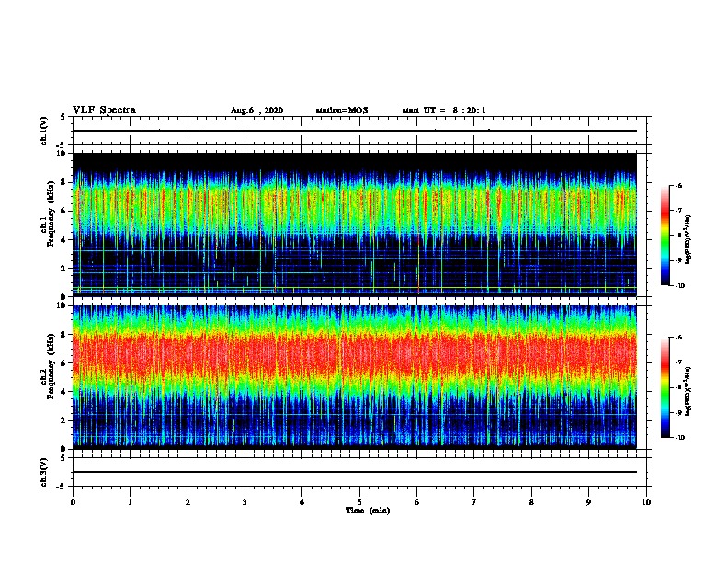This screenshot has width=728, height=563.
Task: Click the ch.1 voltage waveform trace
Action: (x=355, y=131)
